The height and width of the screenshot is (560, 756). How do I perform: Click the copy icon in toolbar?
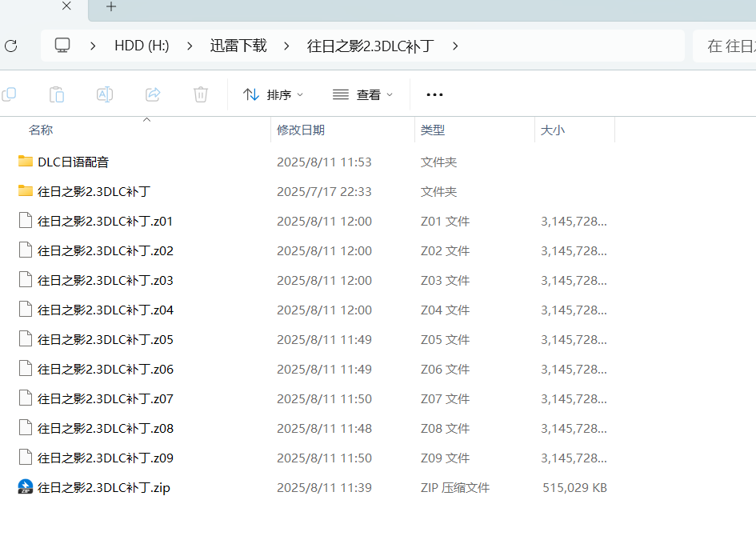click(9, 94)
